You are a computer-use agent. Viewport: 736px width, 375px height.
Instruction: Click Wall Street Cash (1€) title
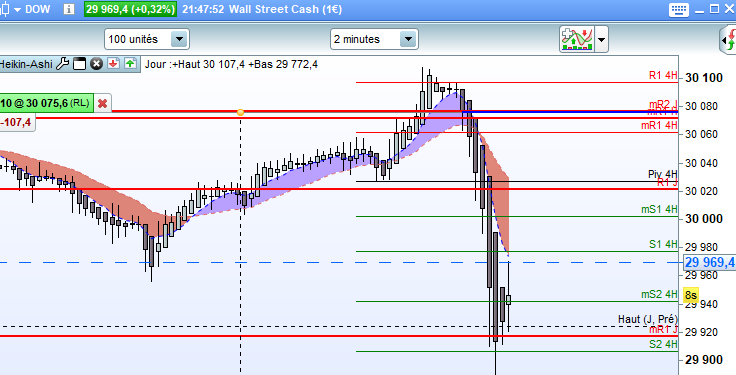[285, 9]
